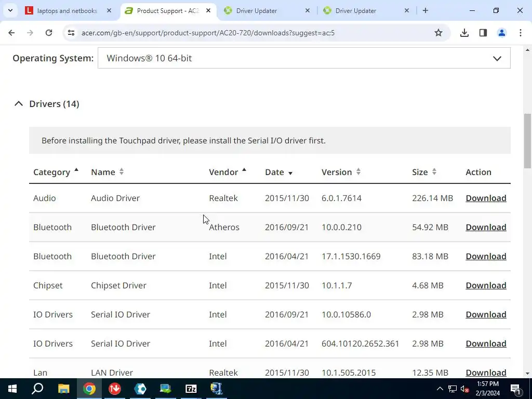Sort table by Date column
532x399 pixels.
pyautogui.click(x=278, y=172)
